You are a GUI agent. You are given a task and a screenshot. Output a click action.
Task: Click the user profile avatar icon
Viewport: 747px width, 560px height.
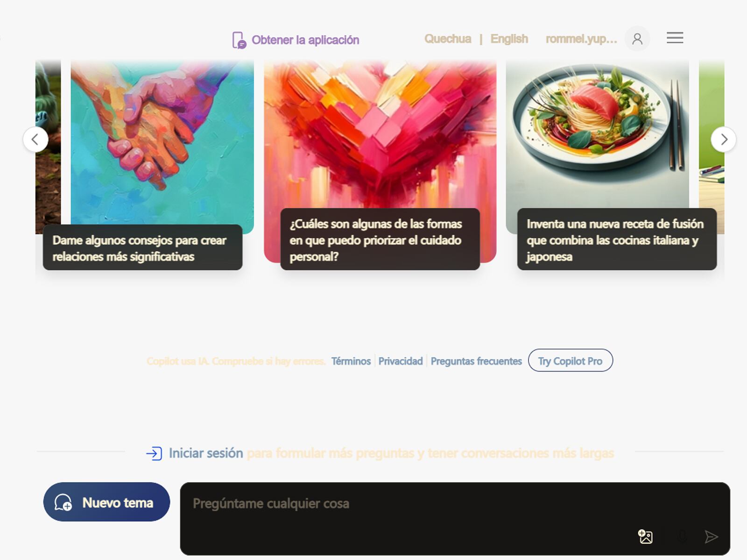pos(637,39)
